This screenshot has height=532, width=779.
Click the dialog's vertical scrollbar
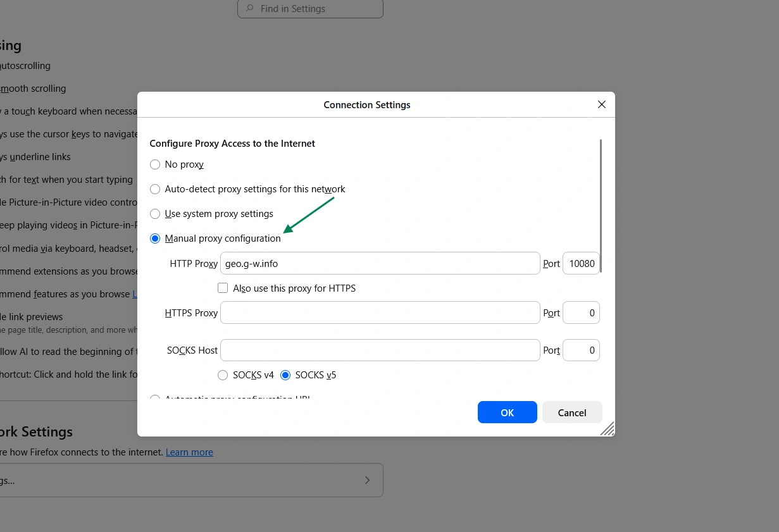(601, 206)
